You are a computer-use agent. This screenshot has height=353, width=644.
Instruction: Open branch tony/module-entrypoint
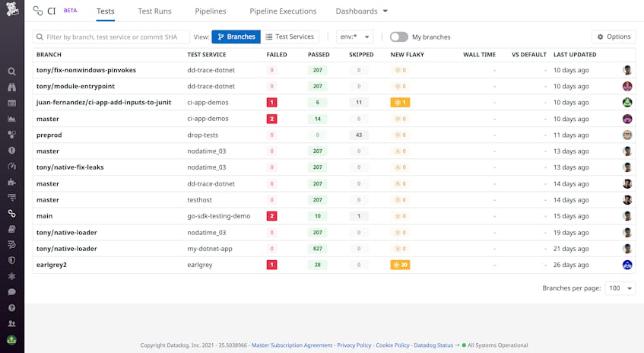click(75, 86)
